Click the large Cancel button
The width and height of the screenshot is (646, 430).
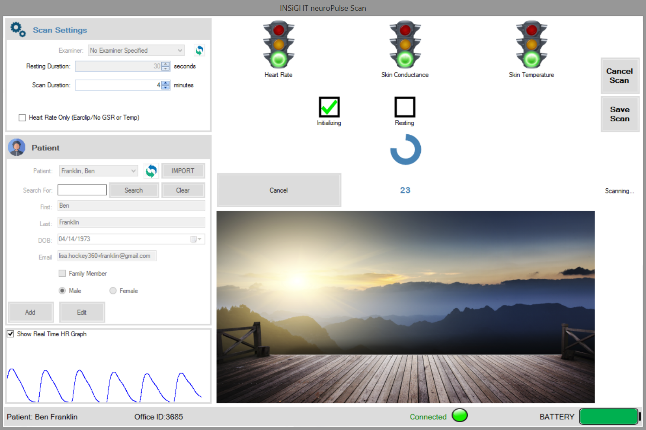[279, 190]
